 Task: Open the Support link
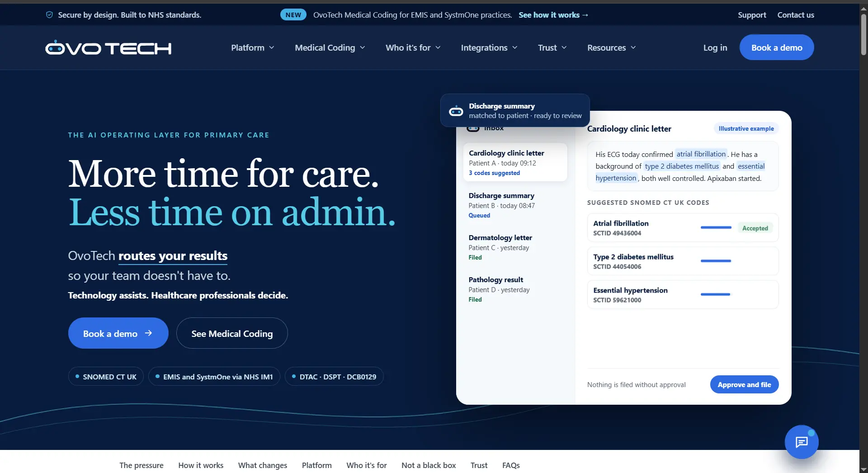[x=752, y=15]
